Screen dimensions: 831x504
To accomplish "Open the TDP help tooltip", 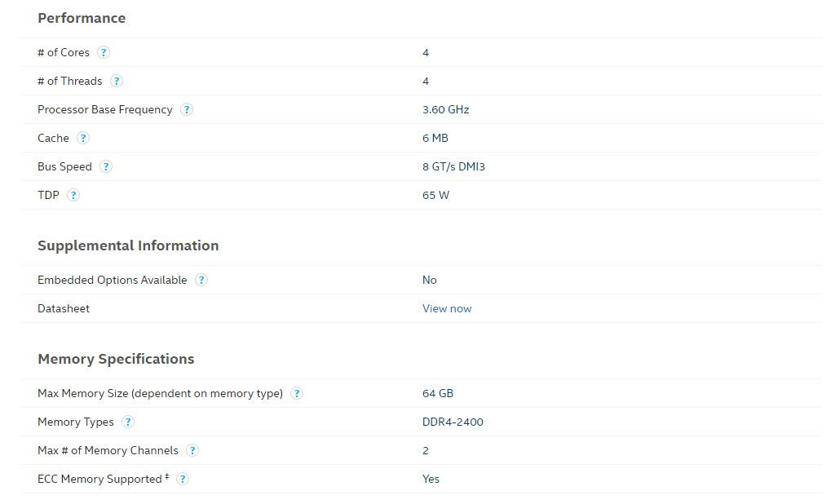I will (73, 195).
